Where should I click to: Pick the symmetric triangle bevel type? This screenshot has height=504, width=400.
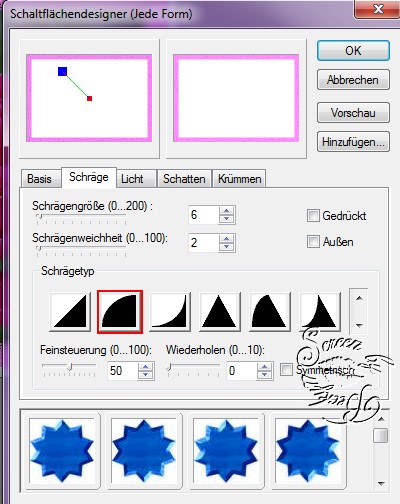coord(220,311)
